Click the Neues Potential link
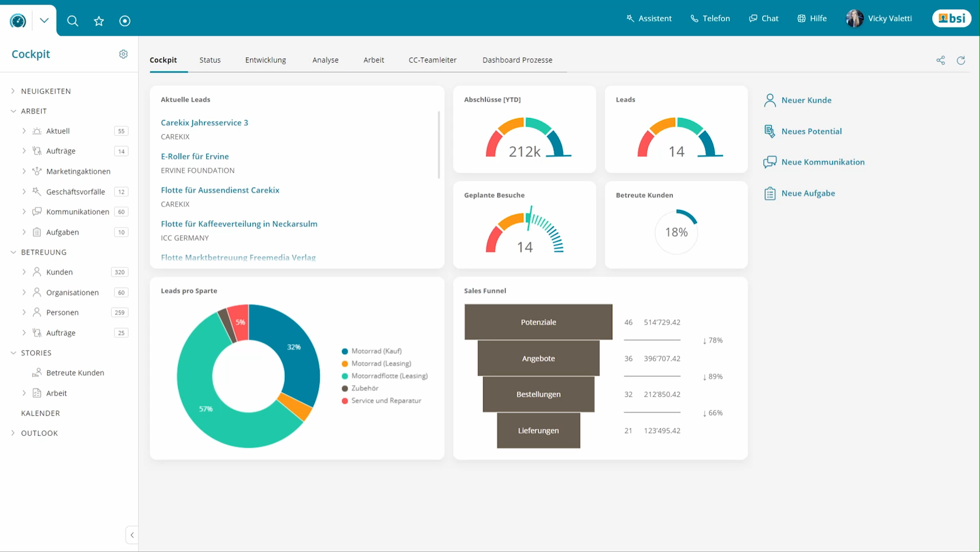 [811, 131]
